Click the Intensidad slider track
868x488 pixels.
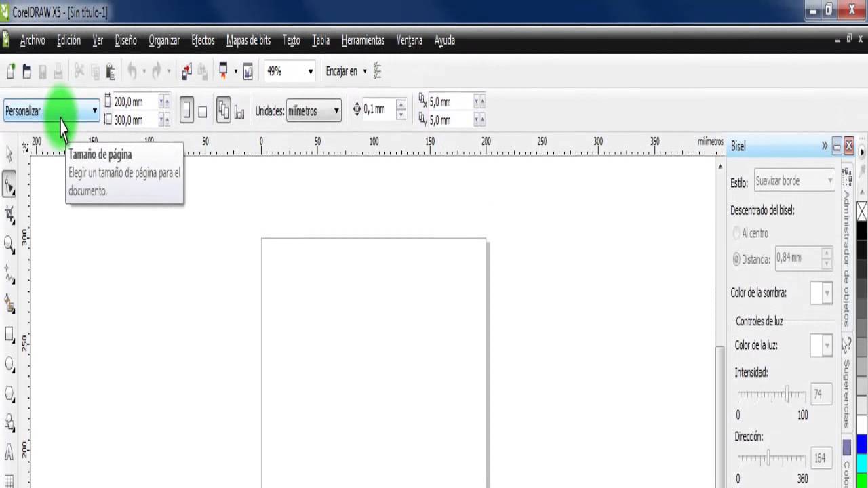point(771,394)
